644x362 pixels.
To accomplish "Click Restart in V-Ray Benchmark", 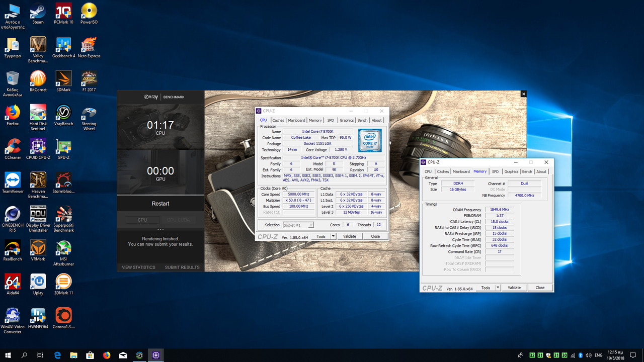I will 160,204.
